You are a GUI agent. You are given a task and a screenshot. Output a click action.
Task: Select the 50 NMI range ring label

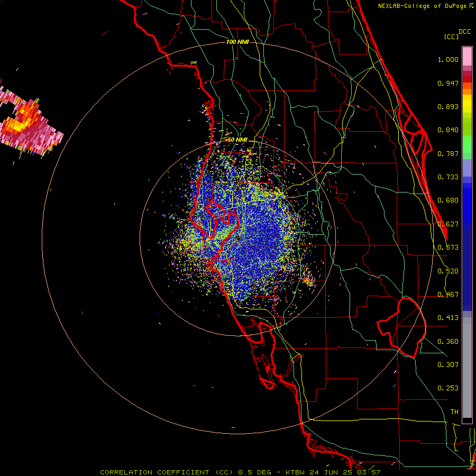click(x=237, y=140)
